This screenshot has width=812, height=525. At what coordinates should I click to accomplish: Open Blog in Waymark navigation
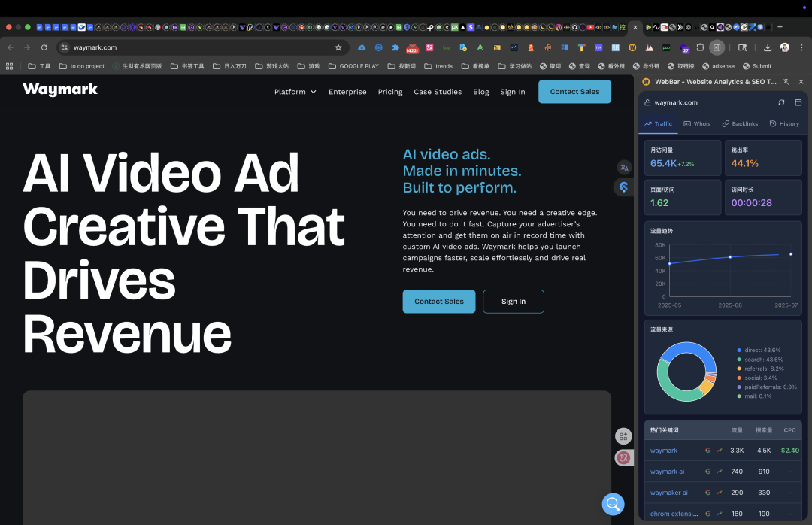point(481,92)
